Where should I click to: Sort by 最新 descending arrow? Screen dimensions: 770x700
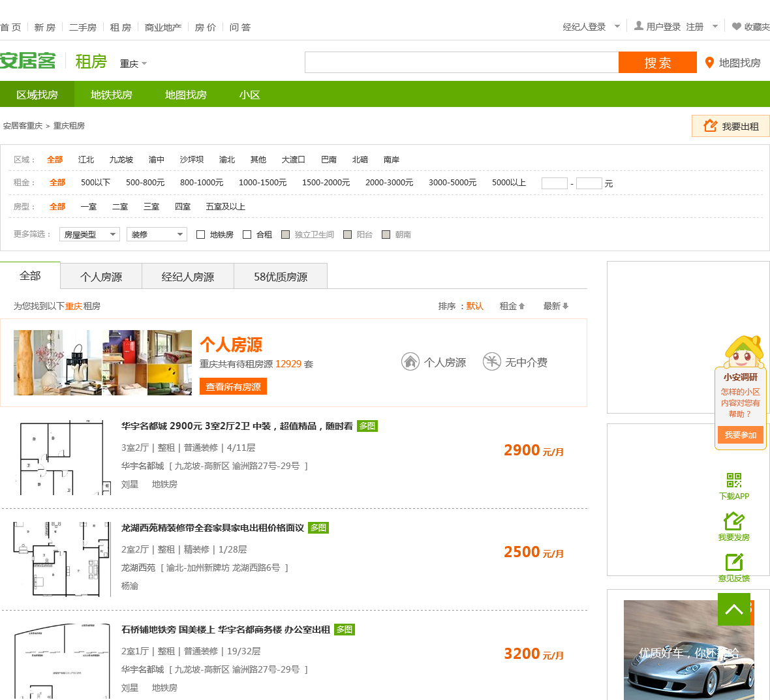[x=565, y=307]
